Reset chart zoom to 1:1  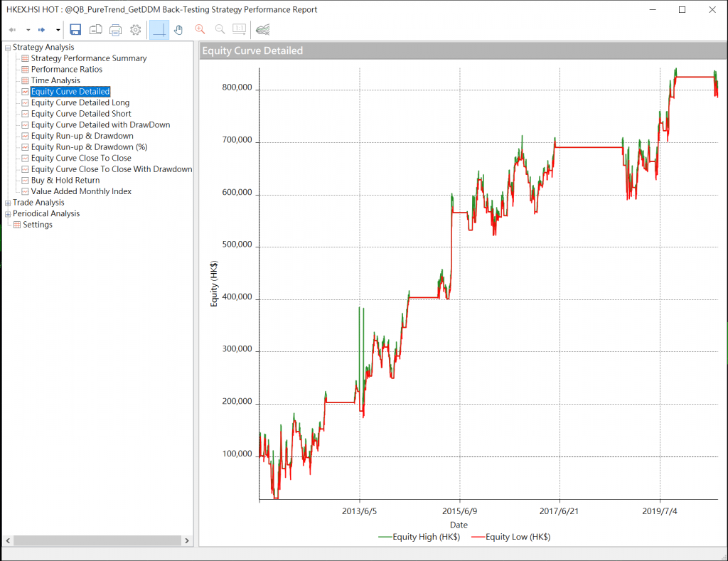tap(240, 30)
